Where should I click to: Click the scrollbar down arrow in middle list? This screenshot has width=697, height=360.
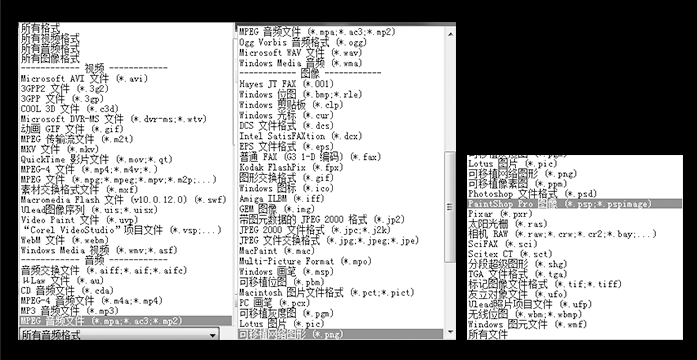(x=450, y=332)
